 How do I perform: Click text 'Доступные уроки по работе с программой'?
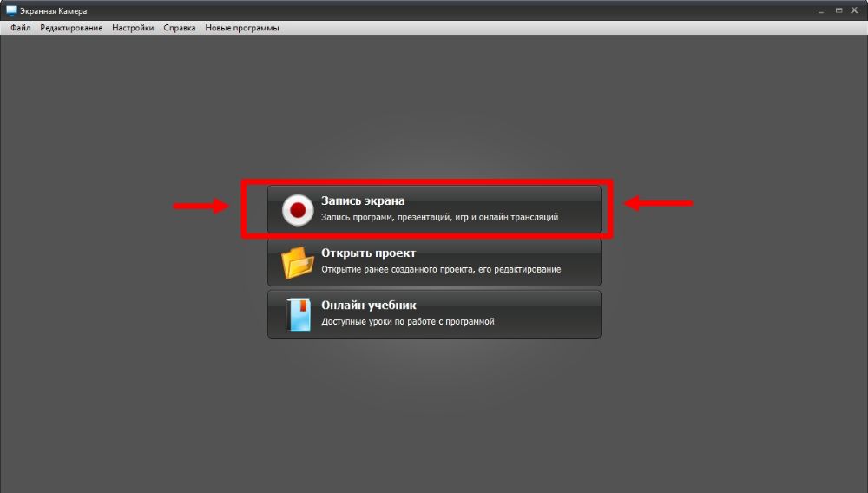[x=407, y=321]
